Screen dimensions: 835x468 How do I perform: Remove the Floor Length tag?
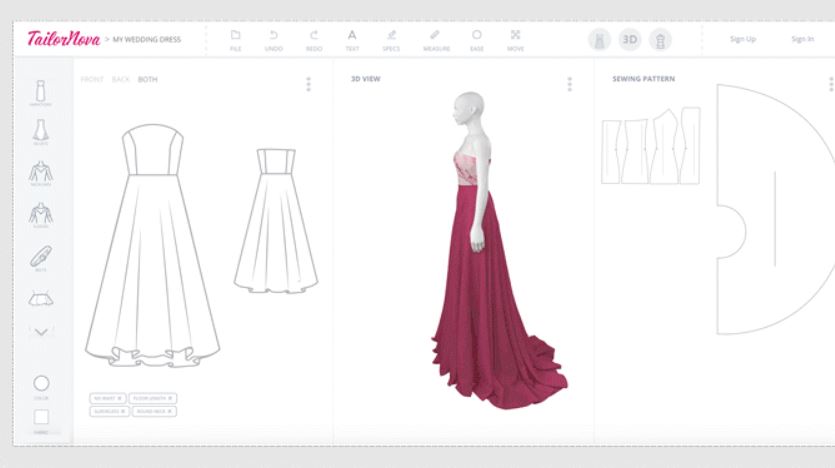[x=170, y=398]
